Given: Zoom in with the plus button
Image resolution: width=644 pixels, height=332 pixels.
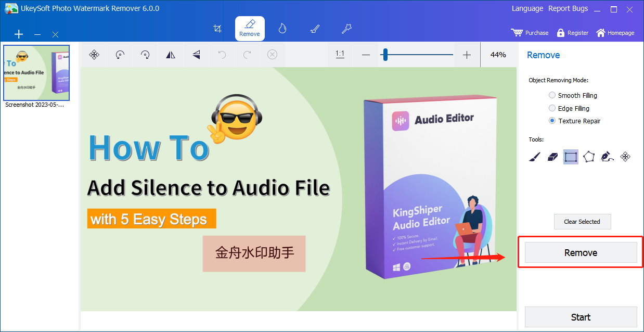Looking at the screenshot, I should 467,55.
